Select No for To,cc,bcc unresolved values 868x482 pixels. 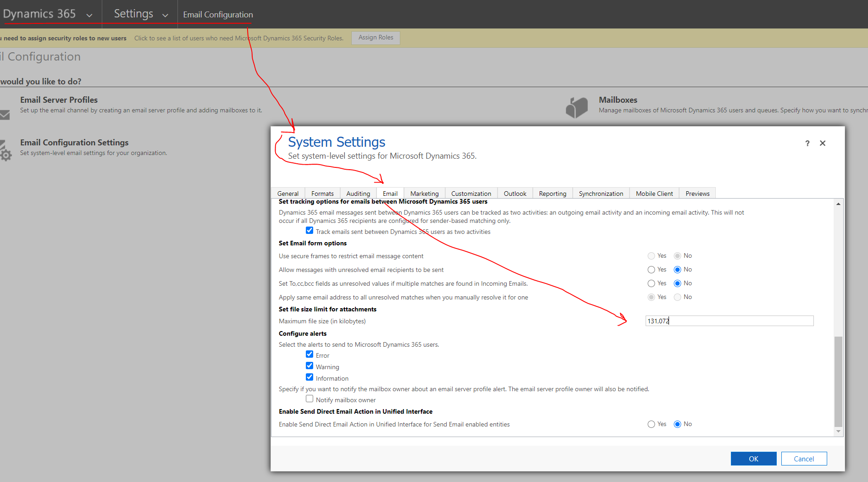[677, 283]
